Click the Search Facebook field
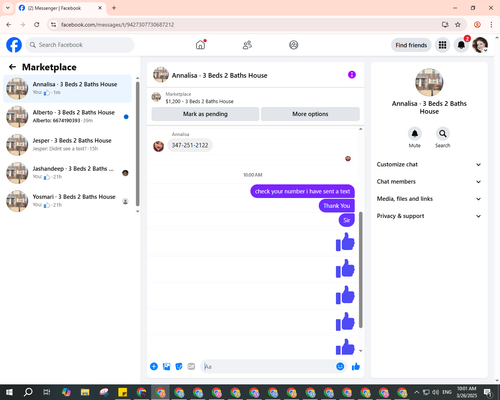 tap(80, 45)
